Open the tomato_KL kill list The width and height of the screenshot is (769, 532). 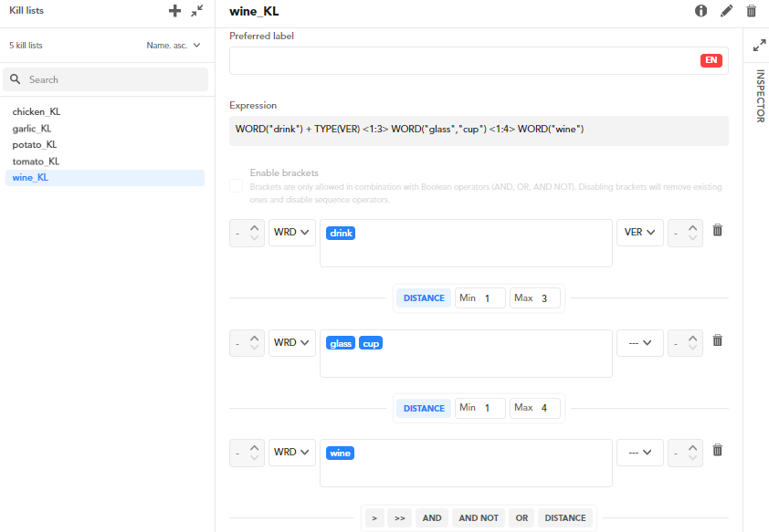tap(36, 161)
